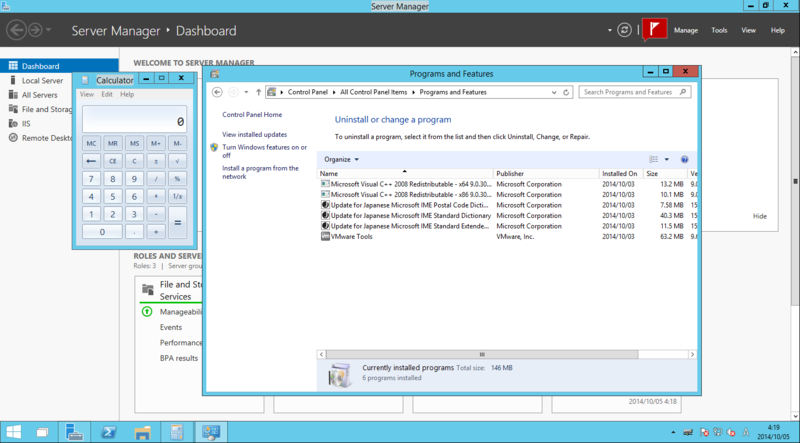Image resolution: width=800 pixels, height=443 pixels.
Task: Click the File and Storage Services sidebar icon
Action: [13, 109]
